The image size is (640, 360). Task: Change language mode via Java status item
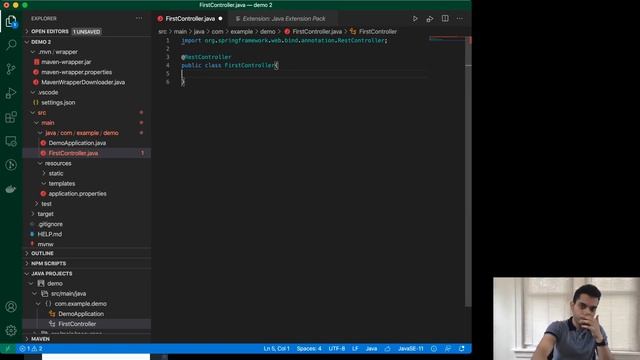(371, 349)
